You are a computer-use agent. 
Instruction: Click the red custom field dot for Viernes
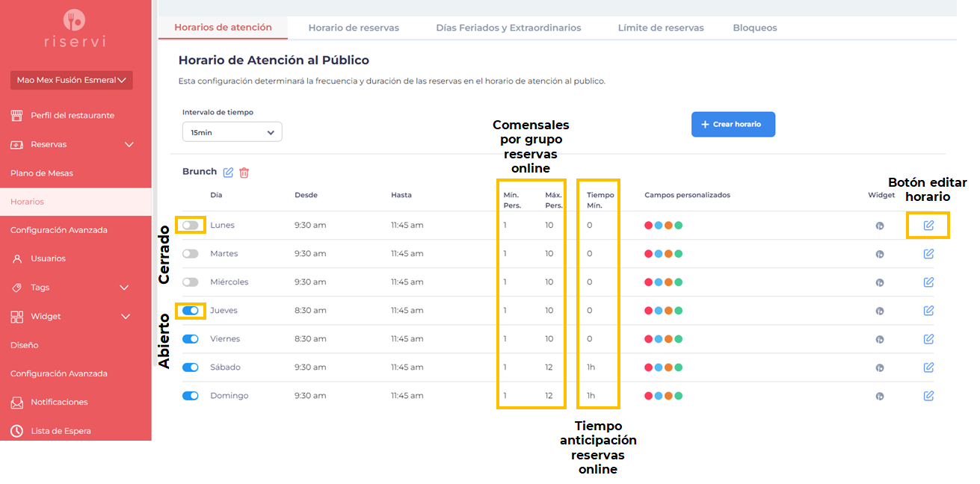coord(649,339)
